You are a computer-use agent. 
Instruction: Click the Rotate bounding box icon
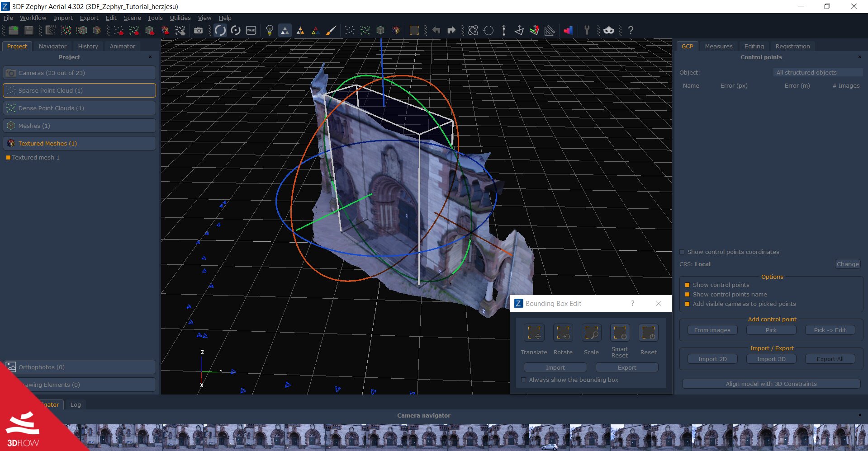(x=563, y=333)
